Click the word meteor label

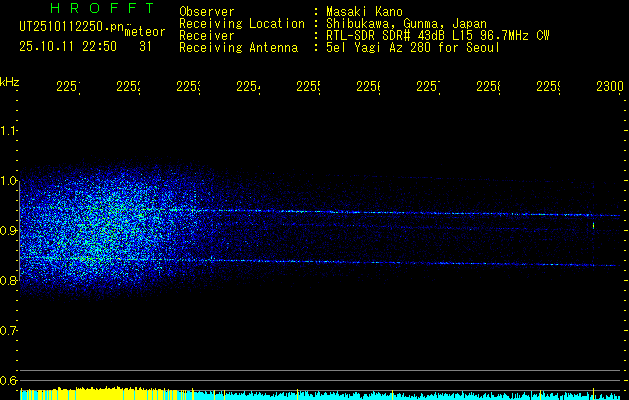click(145, 32)
